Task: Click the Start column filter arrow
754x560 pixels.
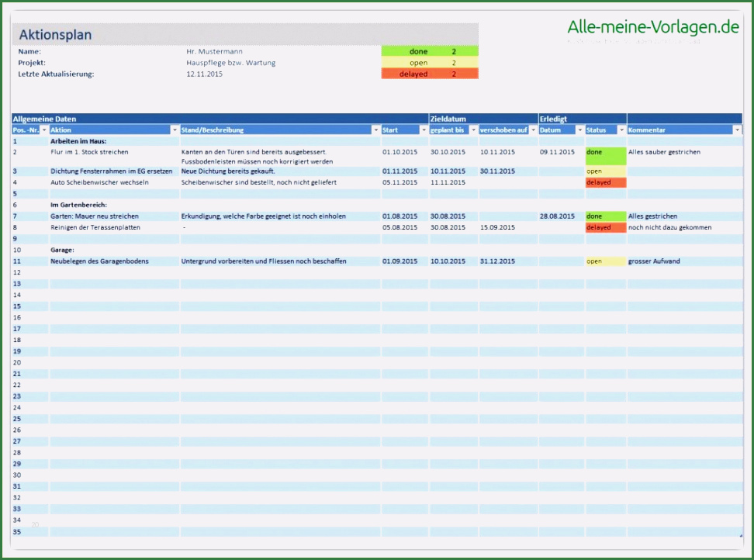Action: (423, 130)
